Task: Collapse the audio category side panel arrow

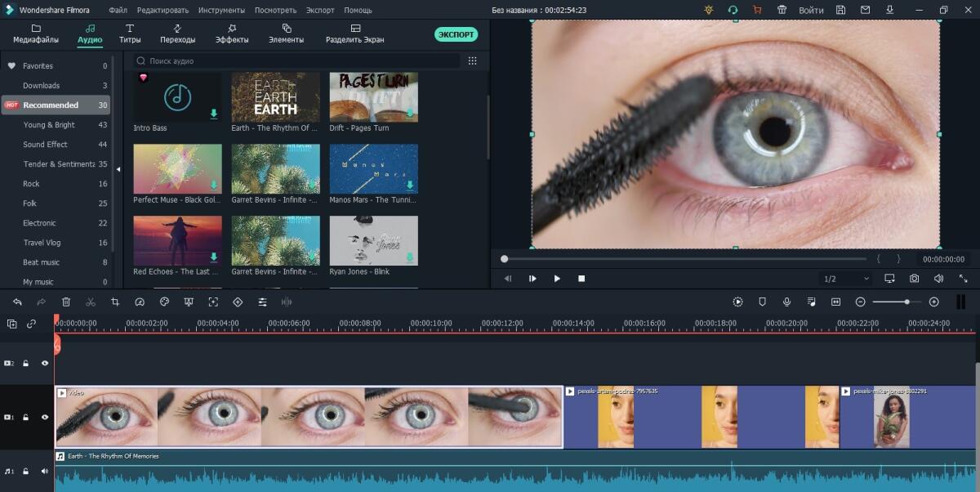Action: [x=118, y=169]
